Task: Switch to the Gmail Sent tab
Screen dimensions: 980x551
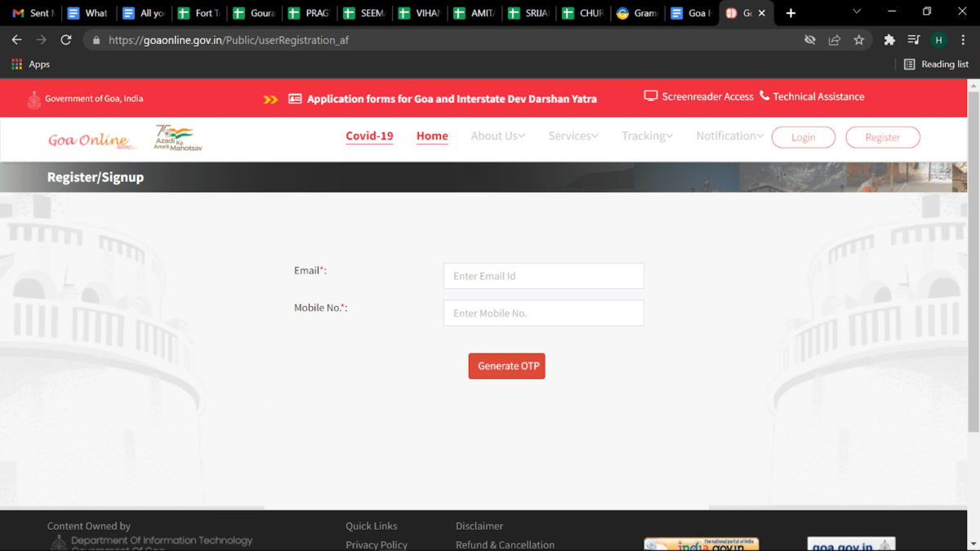Action: [x=33, y=13]
